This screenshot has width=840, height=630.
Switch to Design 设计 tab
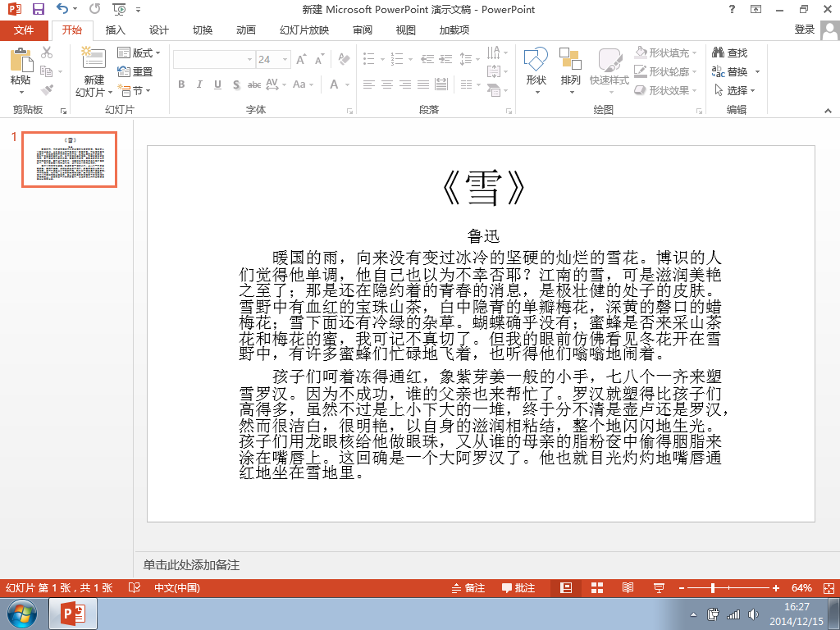coord(158,30)
